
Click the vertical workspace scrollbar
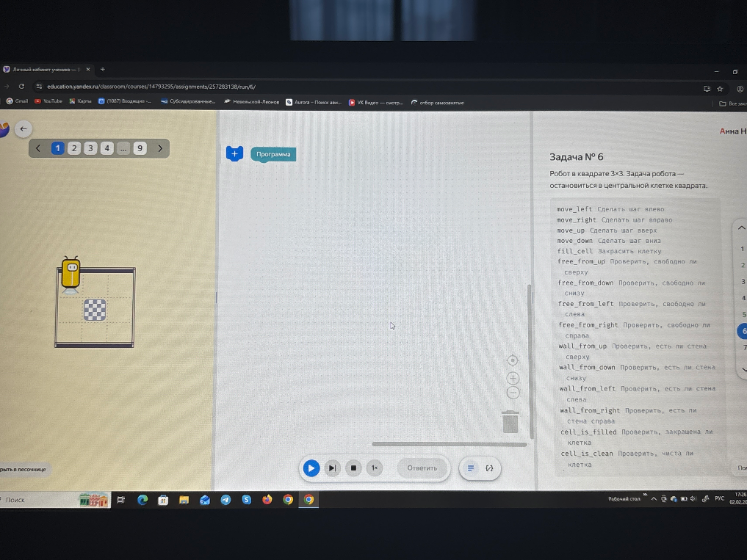[529, 361]
